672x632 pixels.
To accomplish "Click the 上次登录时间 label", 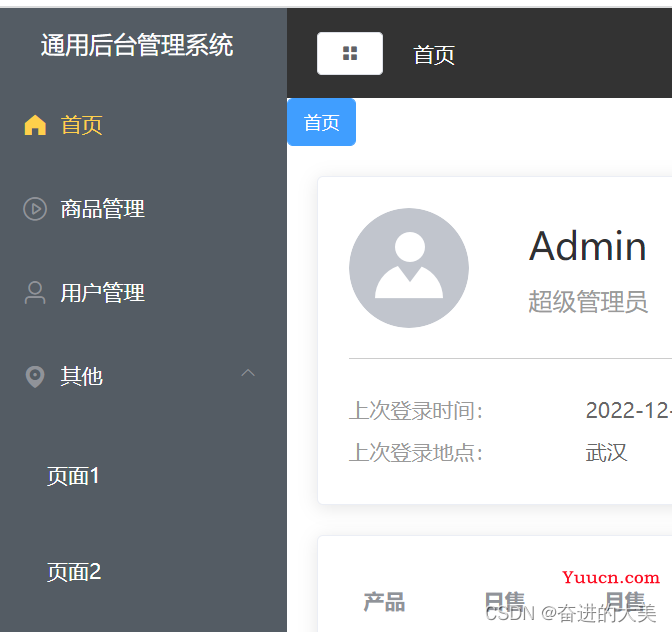I will 416,411.
